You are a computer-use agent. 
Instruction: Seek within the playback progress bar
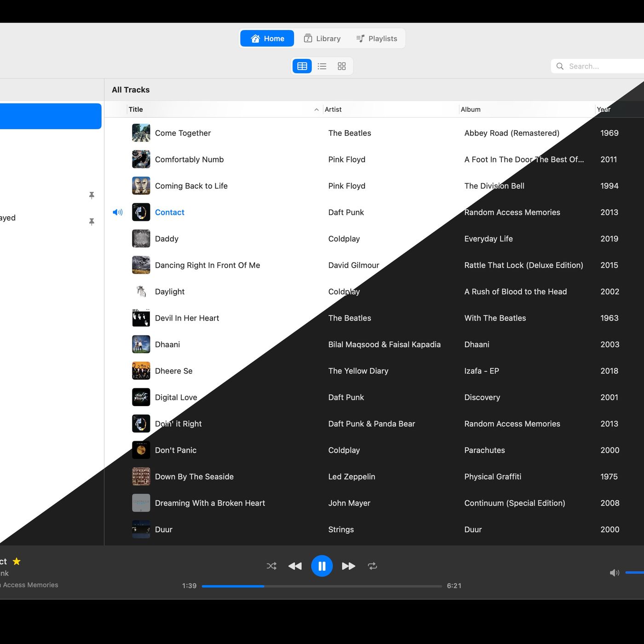tap(322, 586)
